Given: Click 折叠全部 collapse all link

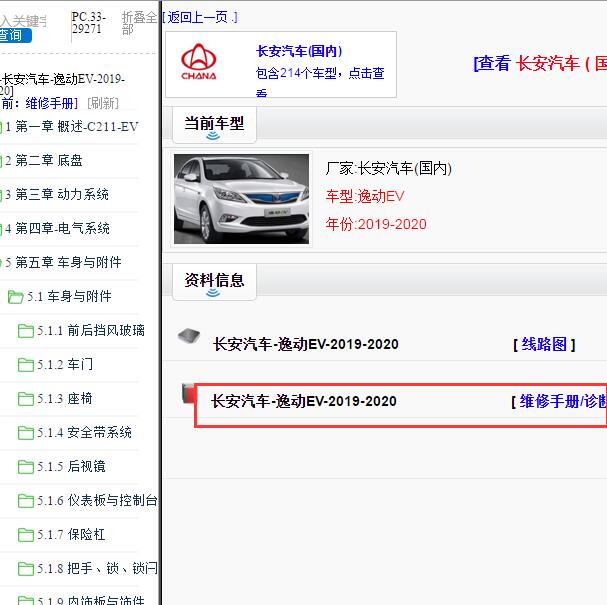Looking at the screenshot, I should [x=139, y=23].
